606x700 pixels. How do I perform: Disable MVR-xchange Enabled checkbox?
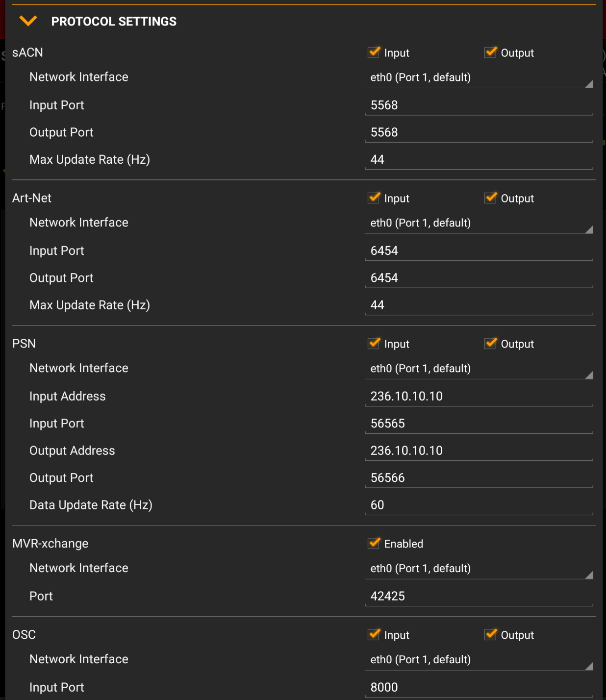(374, 543)
